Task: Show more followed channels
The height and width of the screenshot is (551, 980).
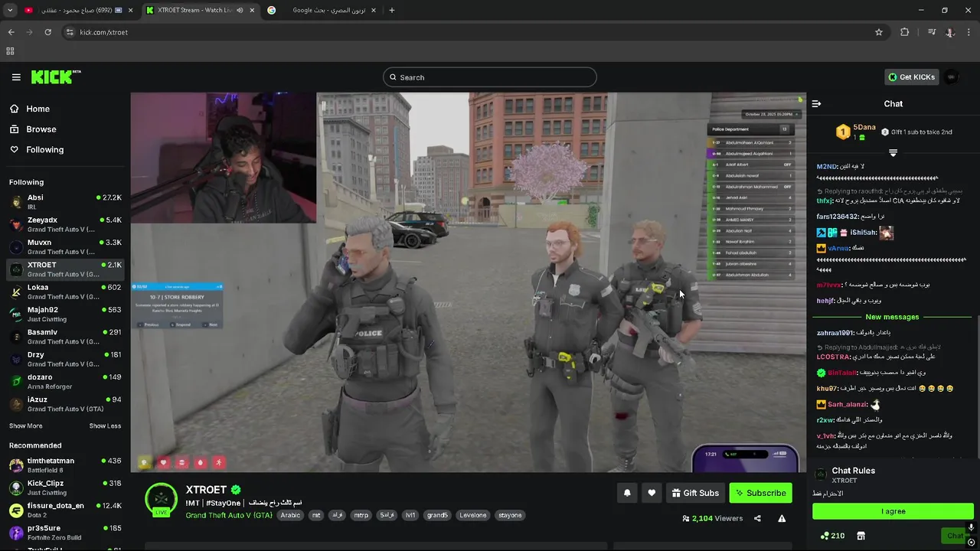Action: 26,425
